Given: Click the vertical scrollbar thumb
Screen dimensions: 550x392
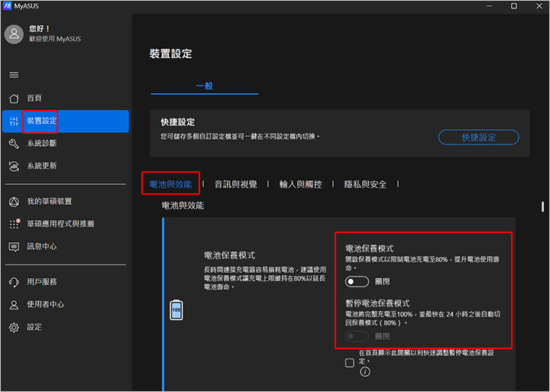Looking at the screenshot, I should click(x=542, y=207).
